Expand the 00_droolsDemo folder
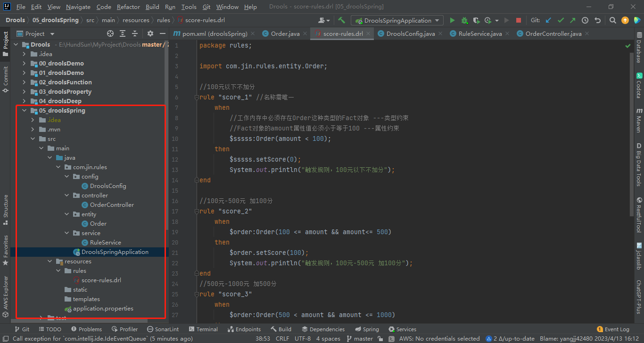This screenshot has height=343, width=644. click(25, 64)
